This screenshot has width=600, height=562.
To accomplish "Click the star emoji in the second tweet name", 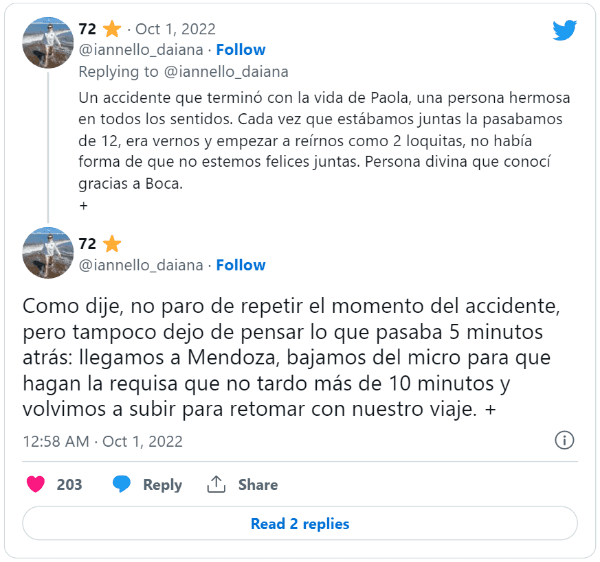I will click(x=111, y=244).
